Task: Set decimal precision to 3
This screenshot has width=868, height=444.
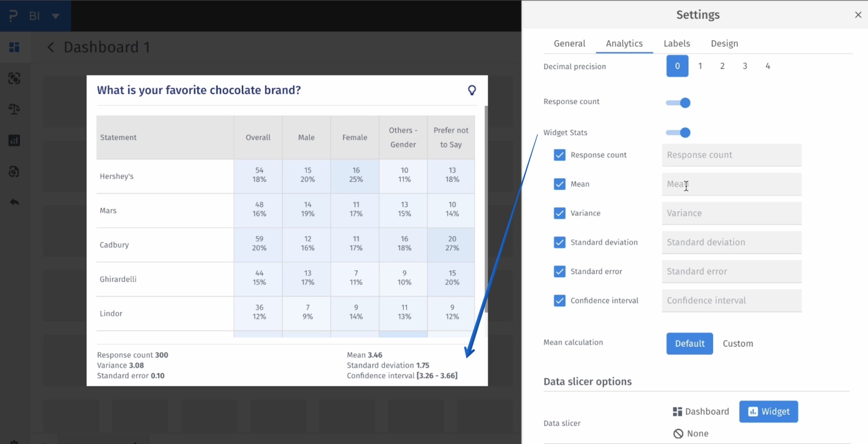Action: click(745, 66)
